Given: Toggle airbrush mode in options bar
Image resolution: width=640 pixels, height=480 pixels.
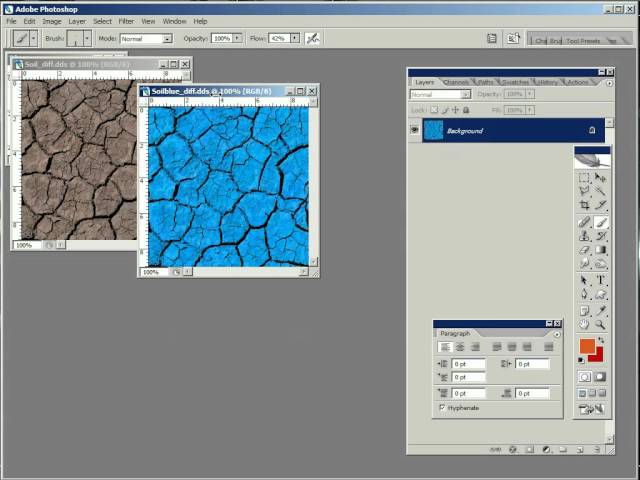Looking at the screenshot, I should [313, 38].
